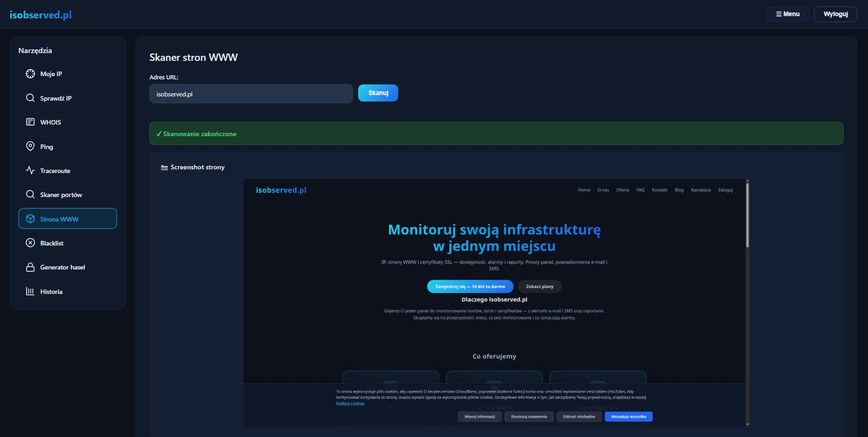Click 'Dostosuj ustawienia' in the screenshot preview
Screen dimensions: 868x437
coord(529,417)
